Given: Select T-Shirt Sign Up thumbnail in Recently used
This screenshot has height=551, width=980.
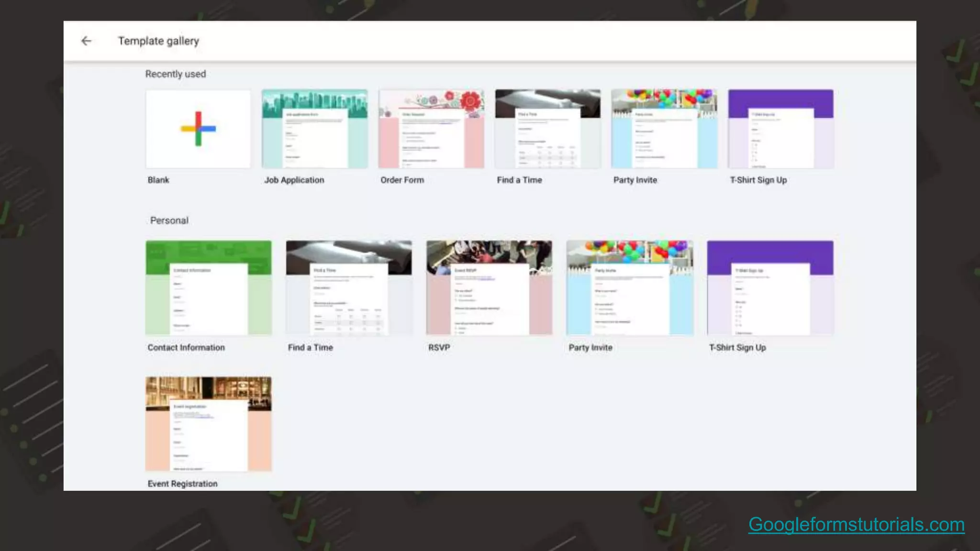Looking at the screenshot, I should (x=780, y=129).
